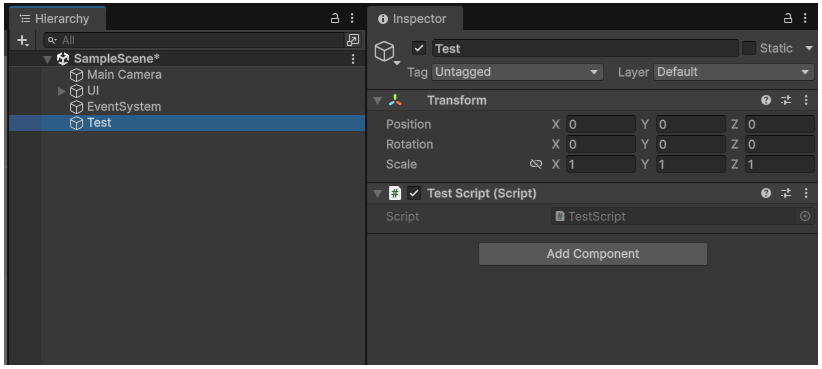Toggle the Test object active checkbox
Image resolution: width=822 pixels, height=369 pixels.
(419, 48)
